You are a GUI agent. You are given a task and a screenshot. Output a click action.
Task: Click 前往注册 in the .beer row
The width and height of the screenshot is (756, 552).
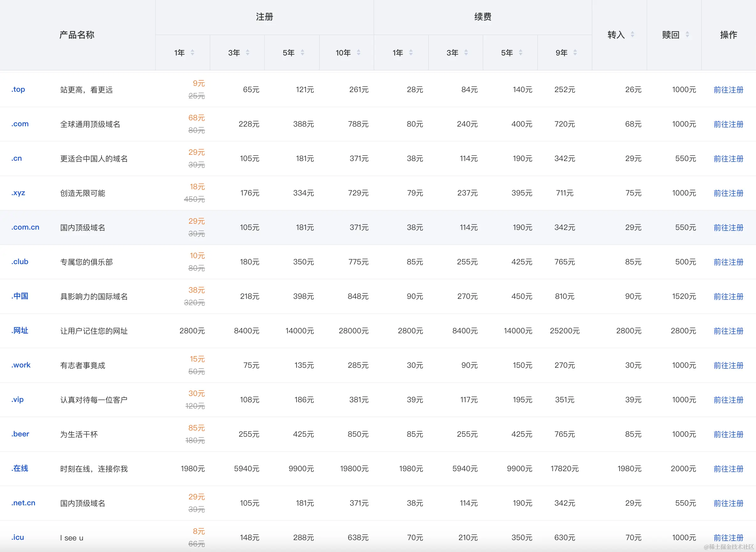pyautogui.click(x=728, y=434)
